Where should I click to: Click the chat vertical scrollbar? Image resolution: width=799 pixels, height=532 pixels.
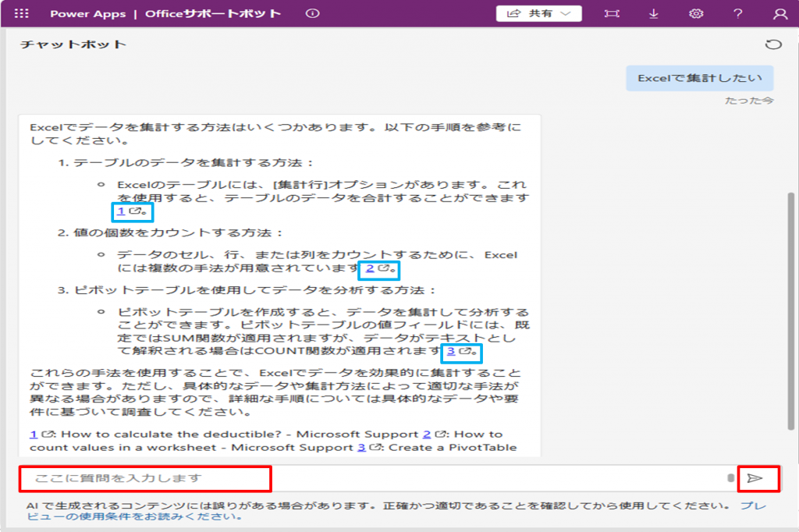(791, 310)
